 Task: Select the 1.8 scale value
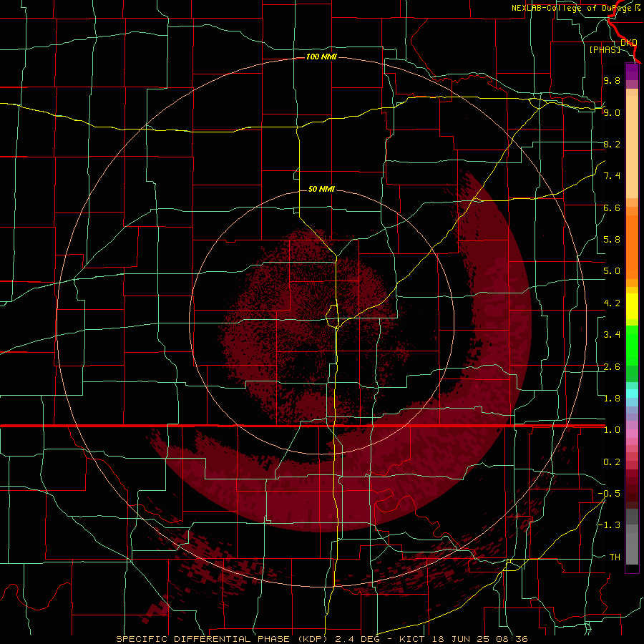click(612, 399)
